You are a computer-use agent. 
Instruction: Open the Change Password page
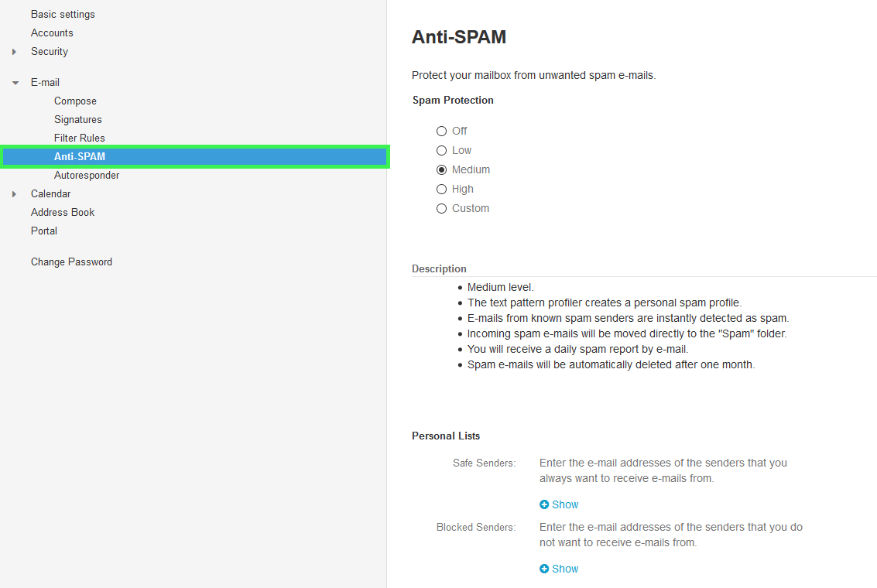[71, 262]
